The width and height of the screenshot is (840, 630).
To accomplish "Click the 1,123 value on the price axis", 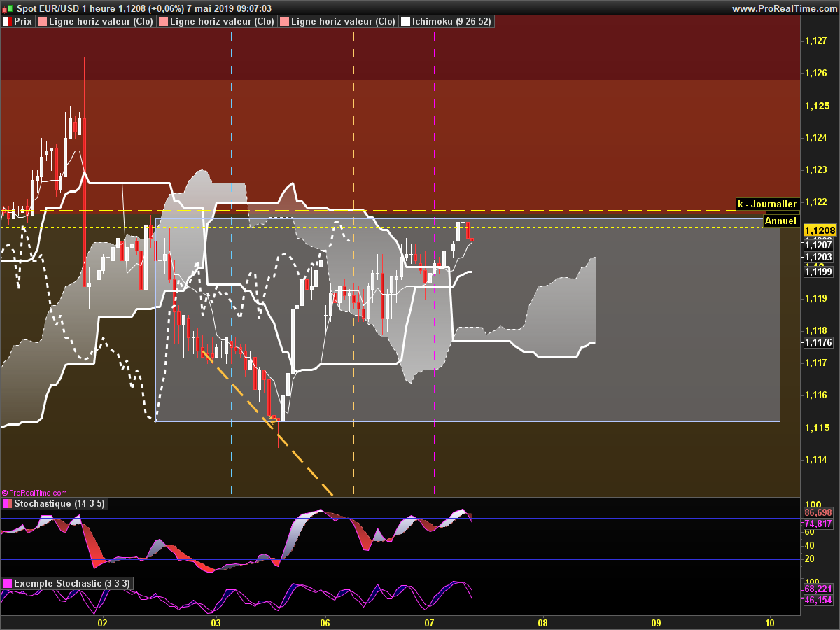I will 815,170.
